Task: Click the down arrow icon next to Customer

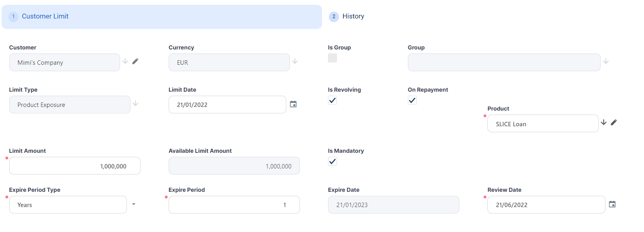Action: point(125,61)
